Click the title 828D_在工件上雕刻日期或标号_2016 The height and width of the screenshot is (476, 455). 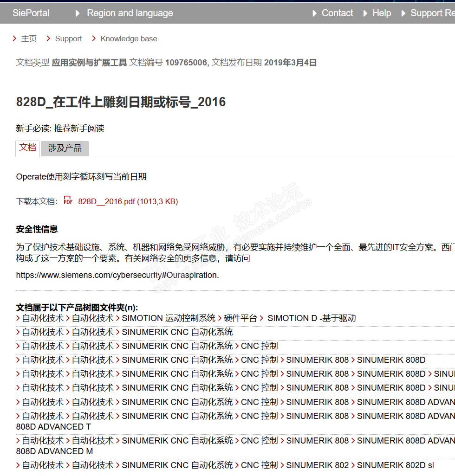click(121, 102)
